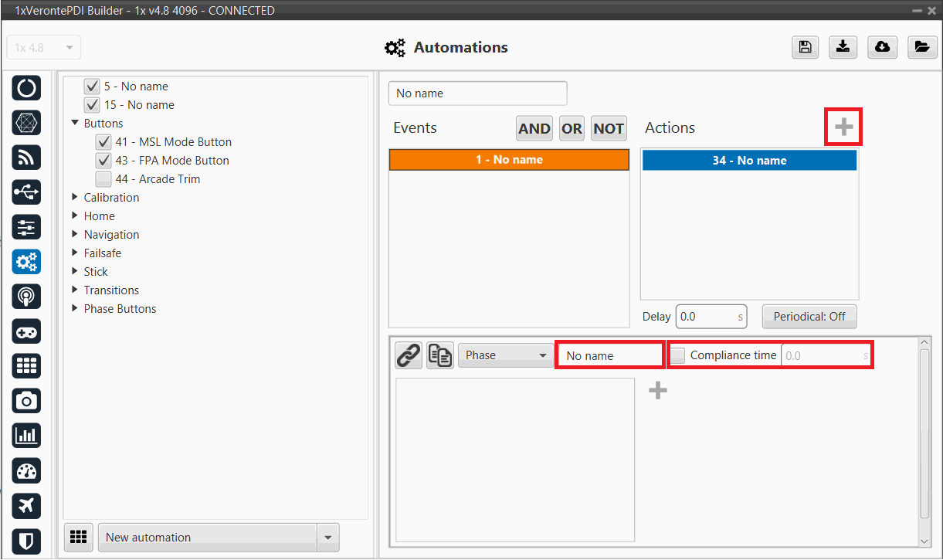The image size is (943, 560).
Task: Click the Delay seconds input field
Action: pos(707,317)
